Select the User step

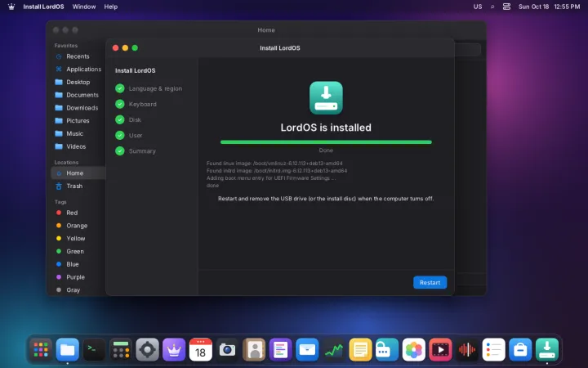129,135
